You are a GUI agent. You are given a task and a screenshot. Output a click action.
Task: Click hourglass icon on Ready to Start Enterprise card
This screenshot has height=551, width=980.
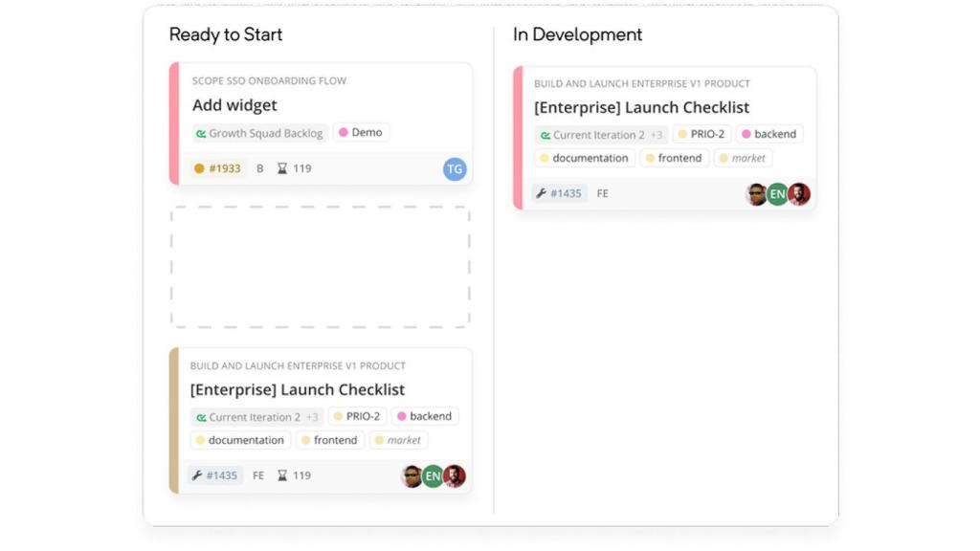pos(282,475)
